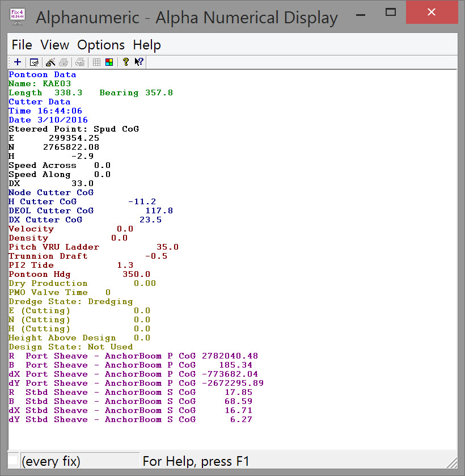The image size is (465, 476).
Task: Open the File menu
Action: pos(22,45)
